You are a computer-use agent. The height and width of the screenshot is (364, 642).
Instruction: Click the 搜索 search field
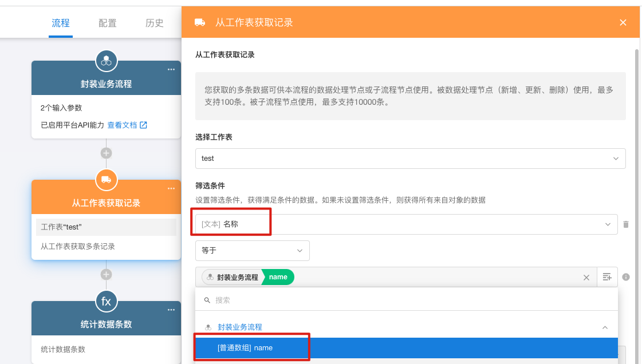[407, 300]
